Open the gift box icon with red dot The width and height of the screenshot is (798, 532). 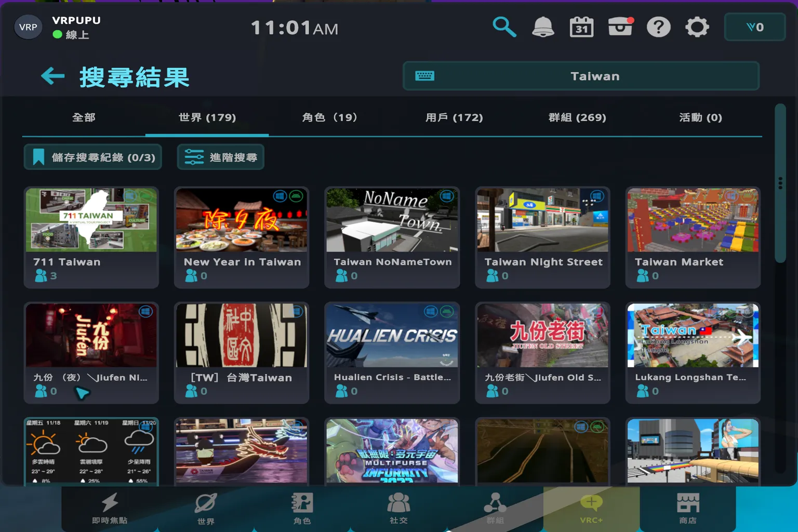pos(620,27)
